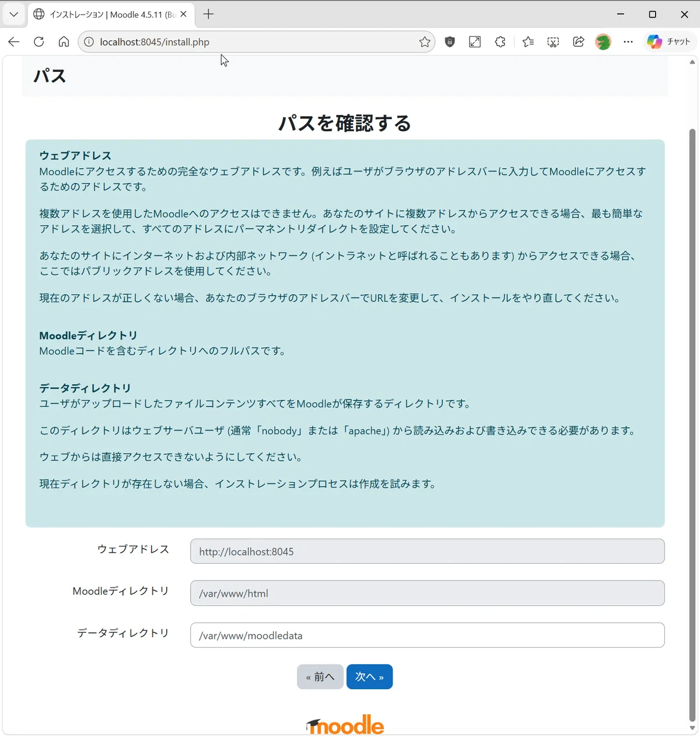
Task: Go to browser home page icon
Action: click(x=64, y=41)
